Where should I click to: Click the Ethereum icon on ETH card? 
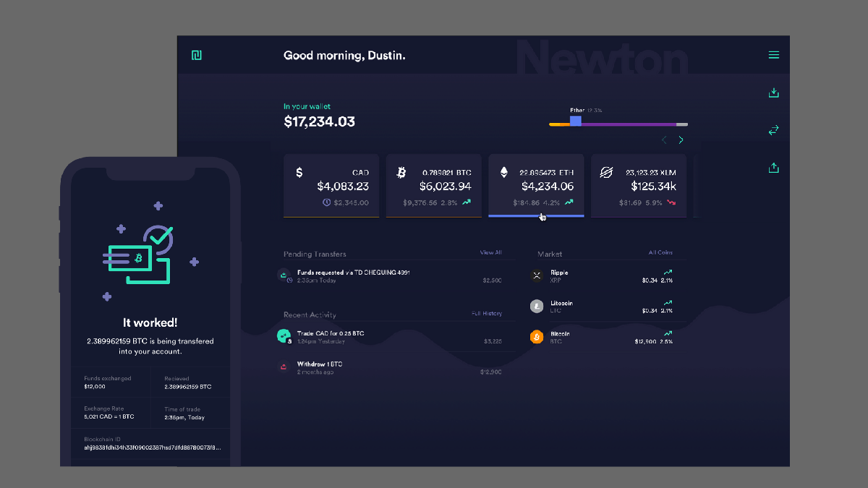point(504,173)
